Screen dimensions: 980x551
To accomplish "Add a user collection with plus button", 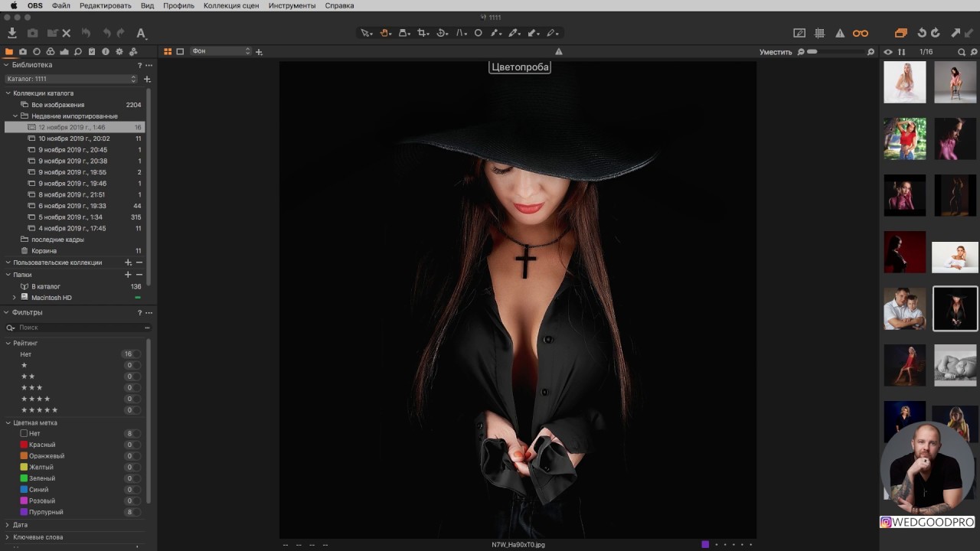I will coord(128,262).
